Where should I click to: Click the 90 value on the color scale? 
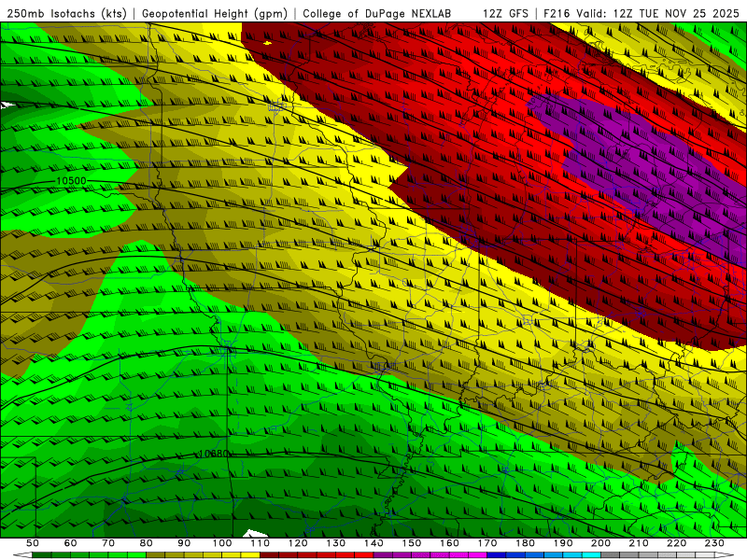[184, 543]
